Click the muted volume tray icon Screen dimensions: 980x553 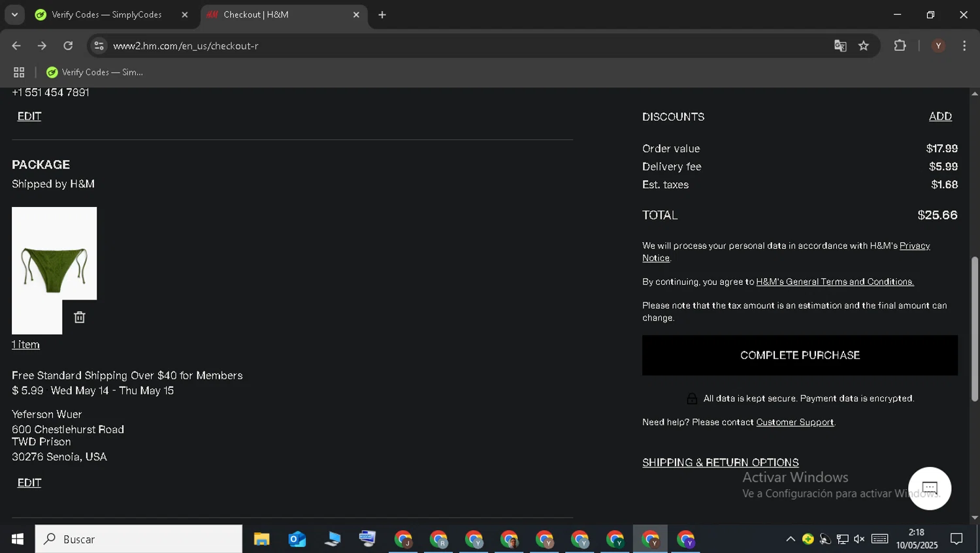pos(859,539)
